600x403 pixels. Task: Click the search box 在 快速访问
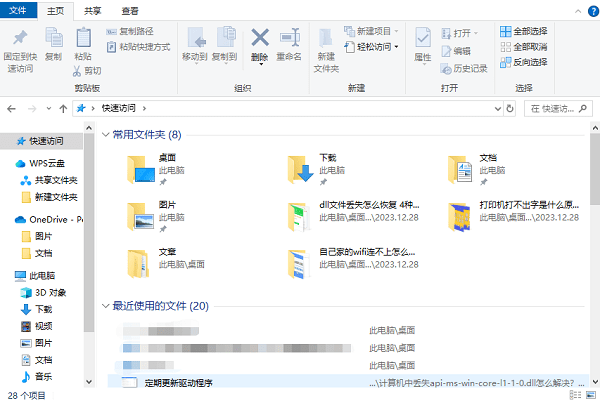[x=558, y=109]
